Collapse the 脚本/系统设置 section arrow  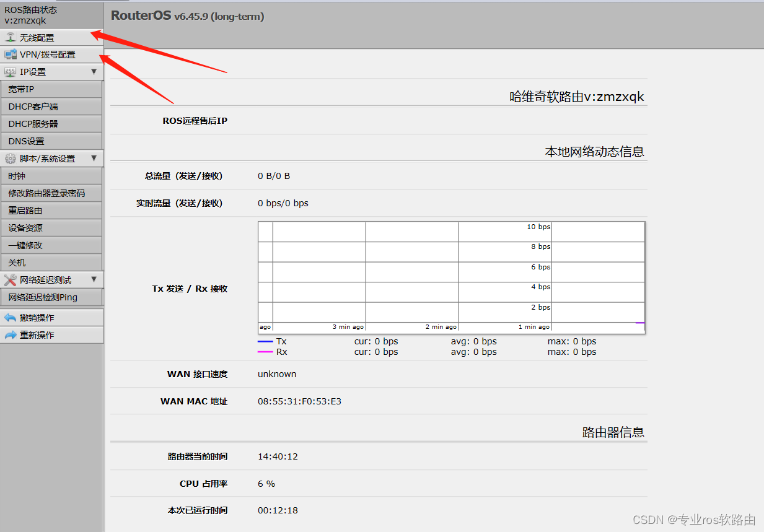pyautogui.click(x=94, y=159)
